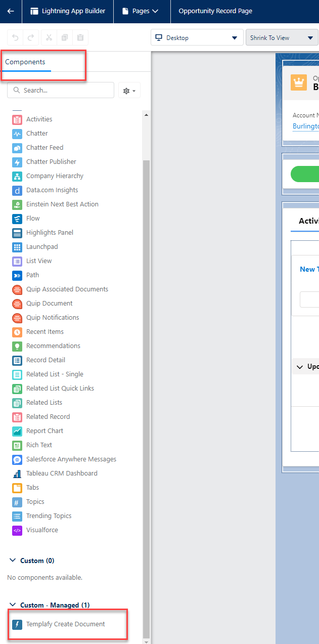Screen dimensions: 319x644
Task: Click the Topics component label
Action: pyautogui.click(x=35, y=502)
